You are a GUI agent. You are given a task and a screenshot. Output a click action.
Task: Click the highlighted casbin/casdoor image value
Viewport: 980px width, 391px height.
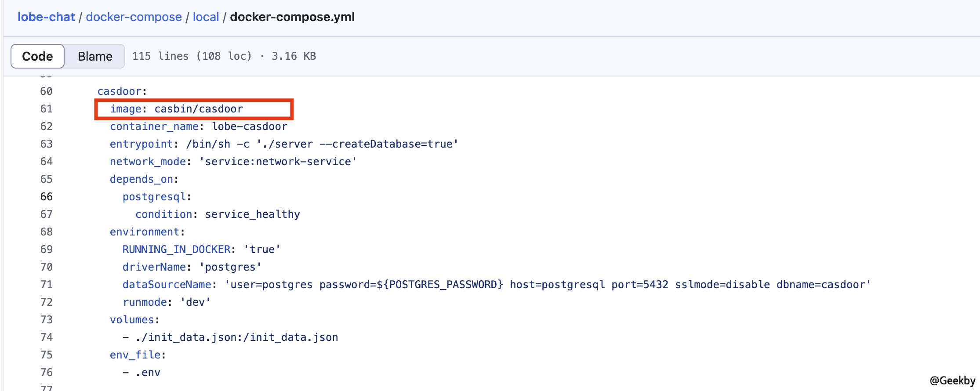point(199,109)
